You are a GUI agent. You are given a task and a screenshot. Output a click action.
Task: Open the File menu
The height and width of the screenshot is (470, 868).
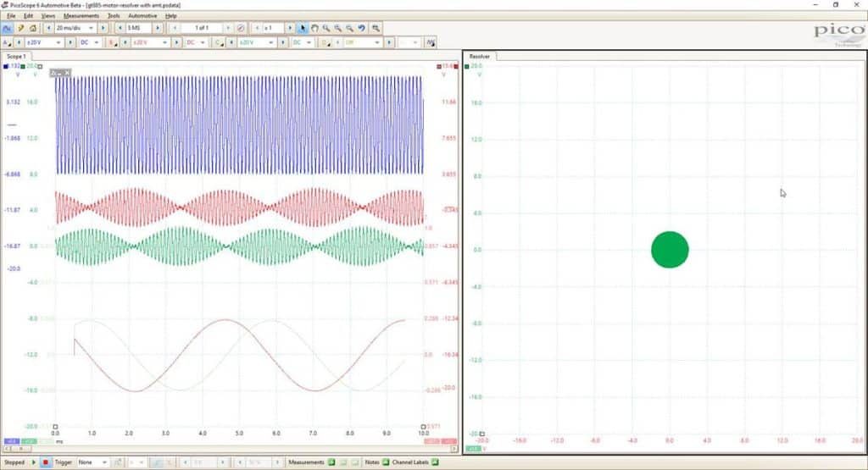pos(11,16)
